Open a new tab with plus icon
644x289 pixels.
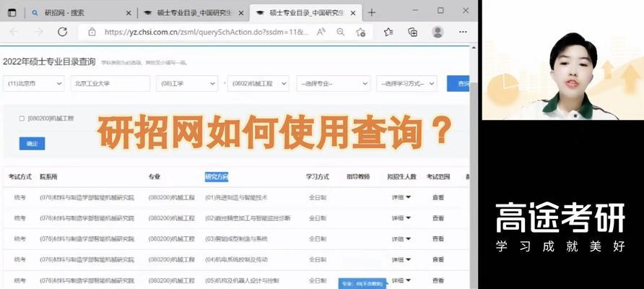tap(371, 13)
